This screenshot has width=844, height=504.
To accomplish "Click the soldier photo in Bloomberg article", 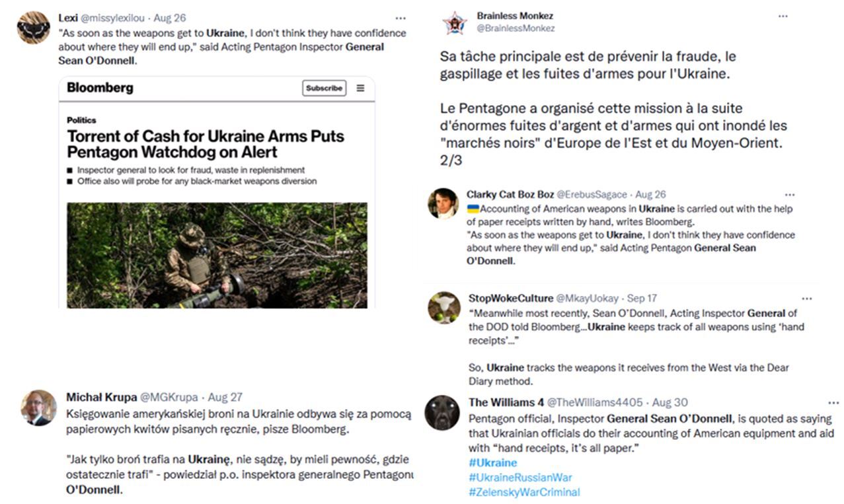I will tap(217, 255).
